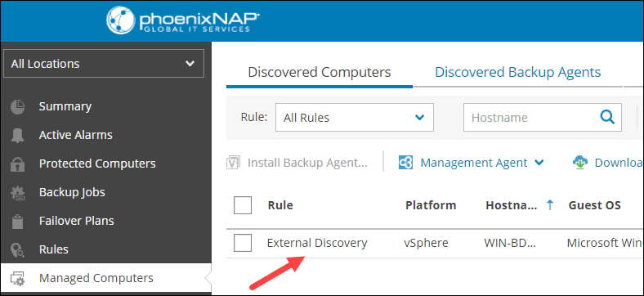Click the Rules icon in the sidebar
The image size is (644, 296).
[x=18, y=249]
